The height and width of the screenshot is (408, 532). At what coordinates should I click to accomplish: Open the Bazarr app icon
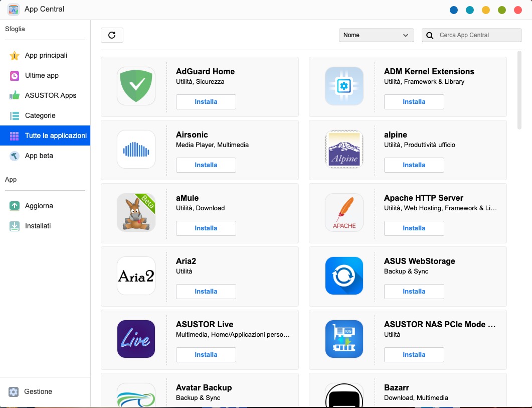point(344,395)
